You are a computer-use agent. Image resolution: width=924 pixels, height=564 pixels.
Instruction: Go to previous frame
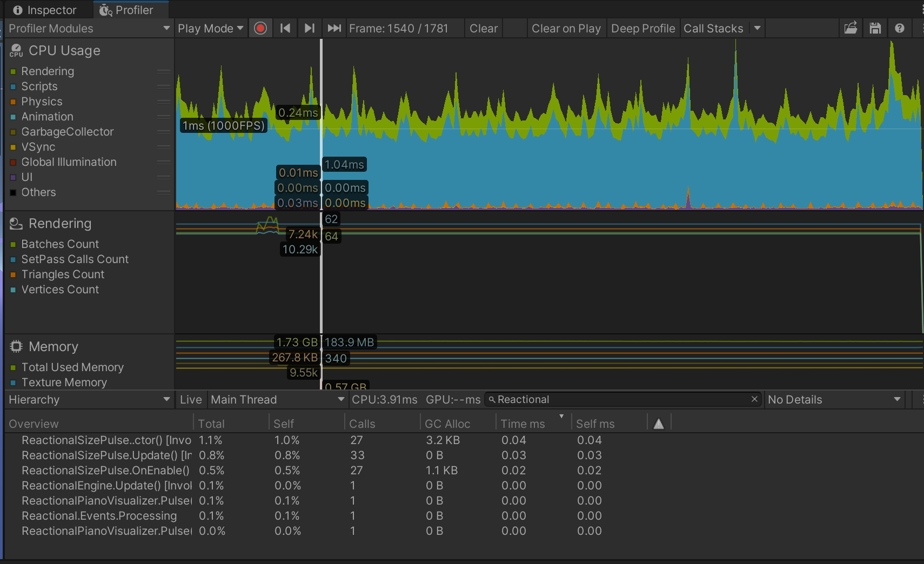pos(285,28)
